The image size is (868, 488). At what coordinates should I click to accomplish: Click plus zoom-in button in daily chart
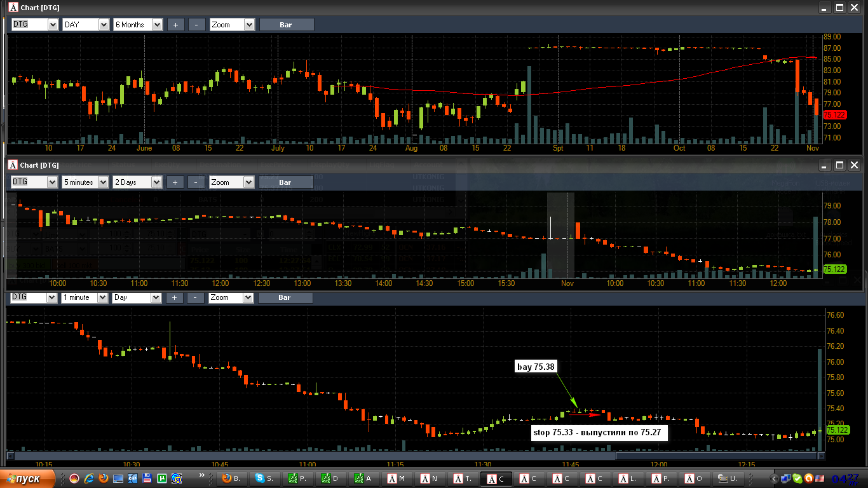[x=175, y=25]
